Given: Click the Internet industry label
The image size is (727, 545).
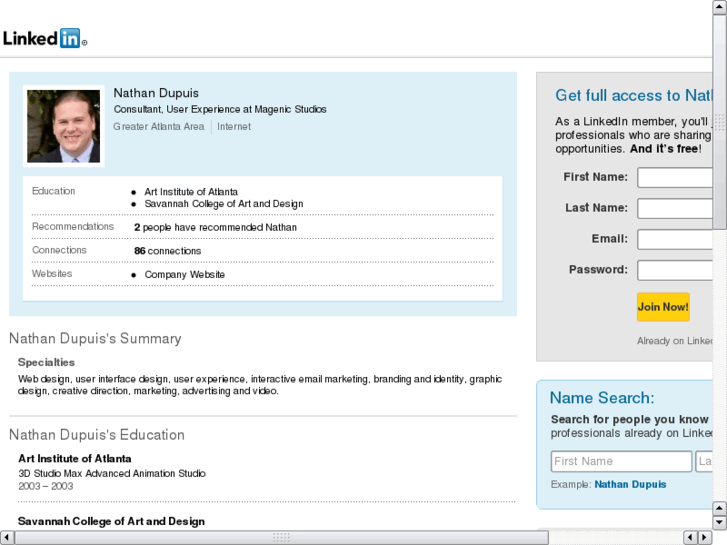Looking at the screenshot, I should point(234,126).
